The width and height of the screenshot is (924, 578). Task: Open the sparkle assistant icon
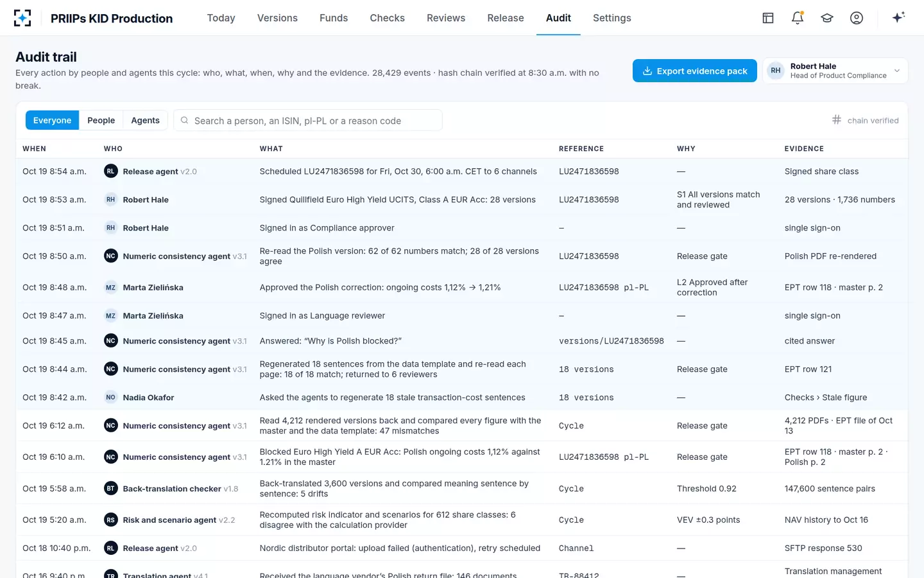(898, 17)
